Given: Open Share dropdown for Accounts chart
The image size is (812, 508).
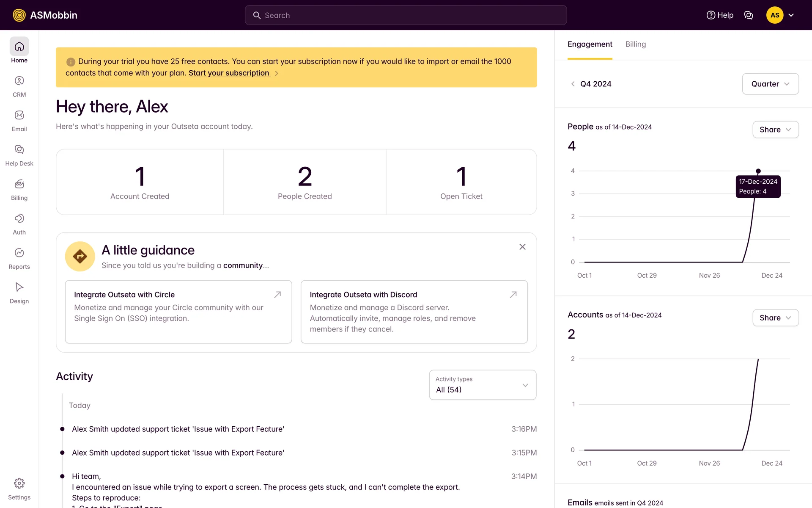Looking at the screenshot, I should coord(775,318).
